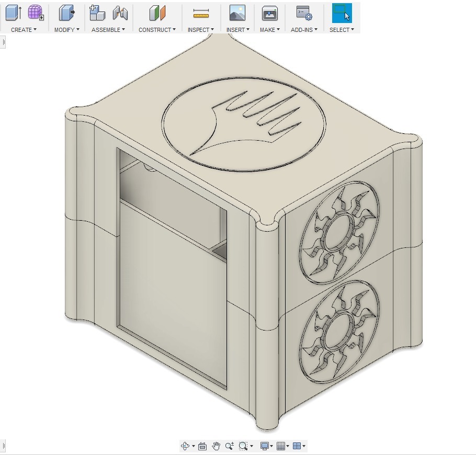This screenshot has height=455, width=476.
Task: Click the Look At icon in navigation bar
Action: point(202,446)
